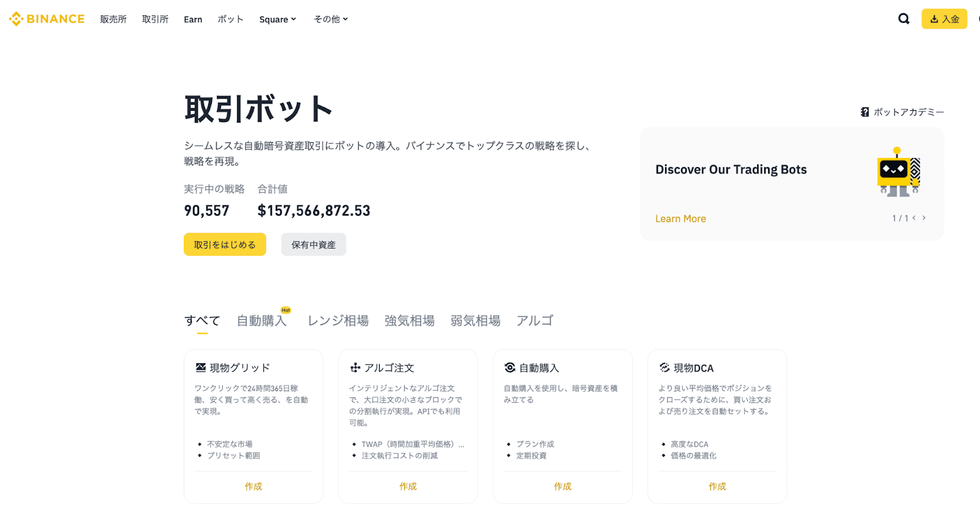Select the 自動購入 tab with Hot badge
Viewport: 980px width, 529px height.
pyautogui.click(x=262, y=320)
